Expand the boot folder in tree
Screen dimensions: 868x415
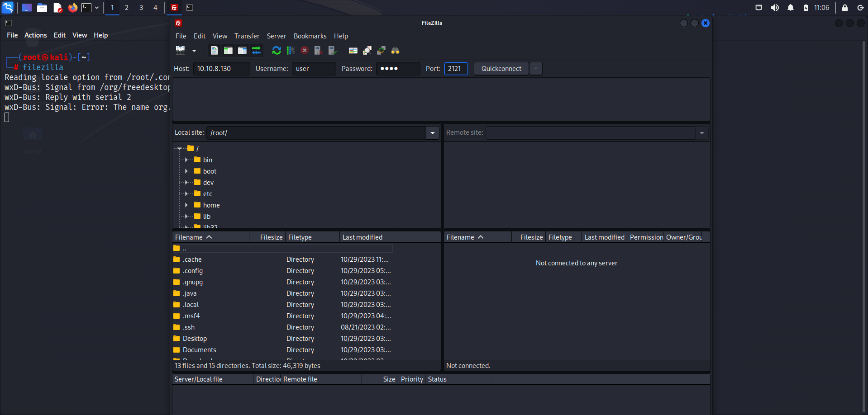186,171
